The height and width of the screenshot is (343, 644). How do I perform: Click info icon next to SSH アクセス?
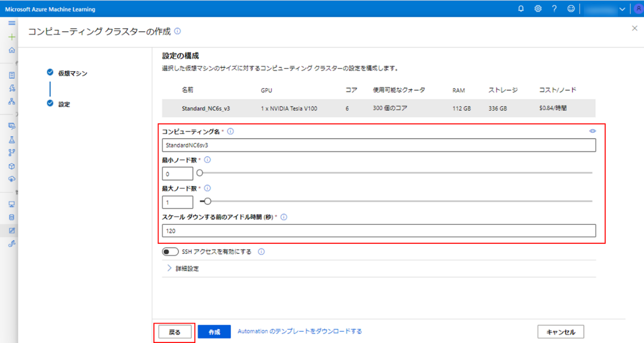click(x=261, y=252)
